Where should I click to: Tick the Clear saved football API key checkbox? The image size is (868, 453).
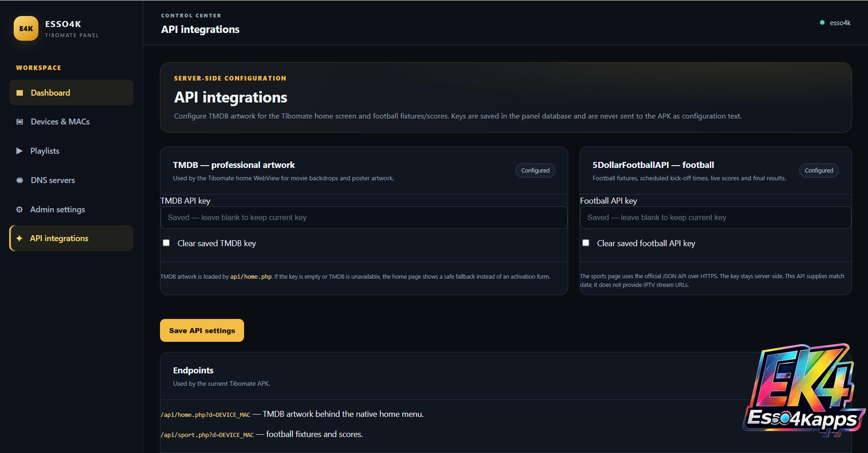(586, 243)
